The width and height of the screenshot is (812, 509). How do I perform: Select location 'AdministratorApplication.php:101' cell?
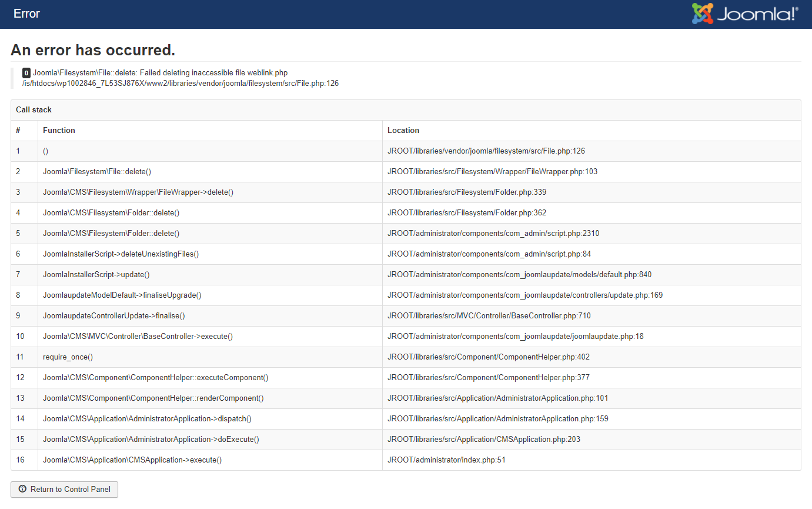click(x=592, y=398)
